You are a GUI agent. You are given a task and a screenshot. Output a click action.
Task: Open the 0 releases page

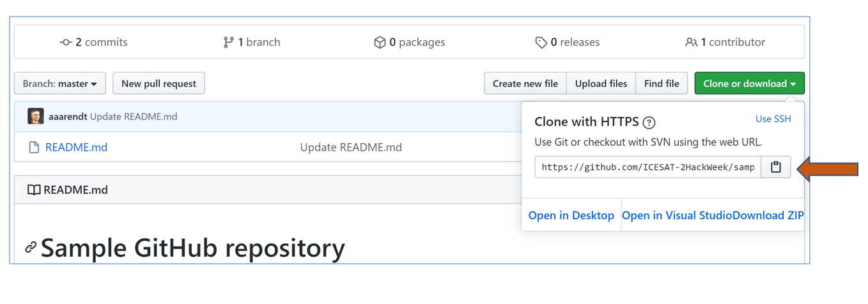pos(567,42)
